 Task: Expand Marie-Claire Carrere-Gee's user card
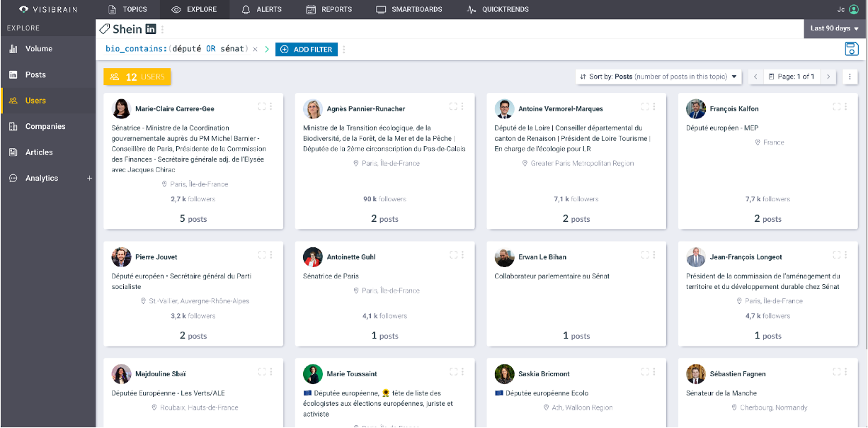point(262,106)
